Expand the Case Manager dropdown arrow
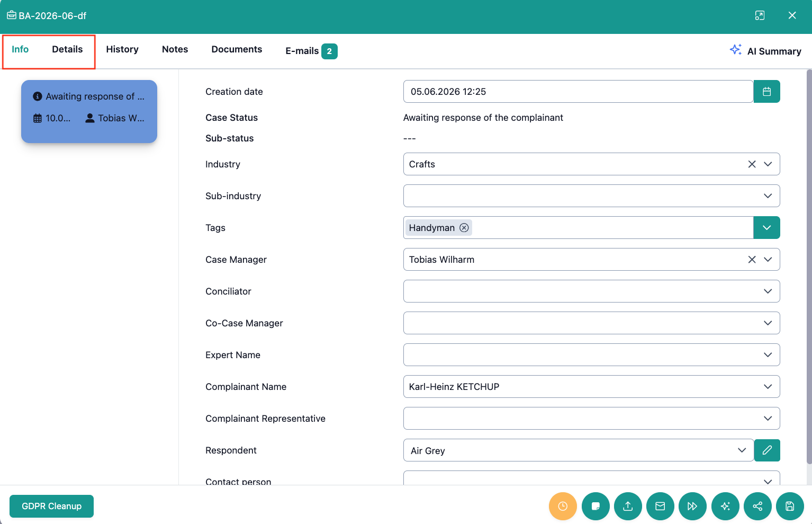This screenshot has height=524, width=812. click(768, 260)
